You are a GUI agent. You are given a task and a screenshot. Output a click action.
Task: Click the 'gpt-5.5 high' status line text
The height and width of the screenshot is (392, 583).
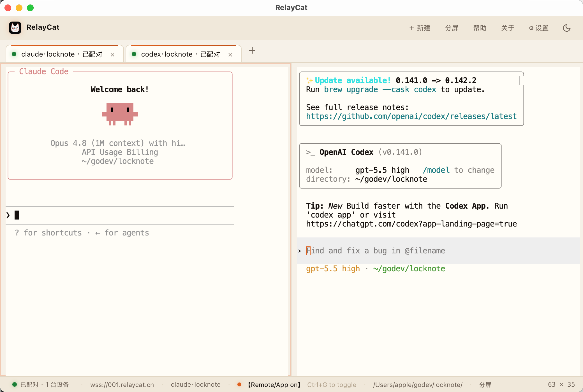333,269
